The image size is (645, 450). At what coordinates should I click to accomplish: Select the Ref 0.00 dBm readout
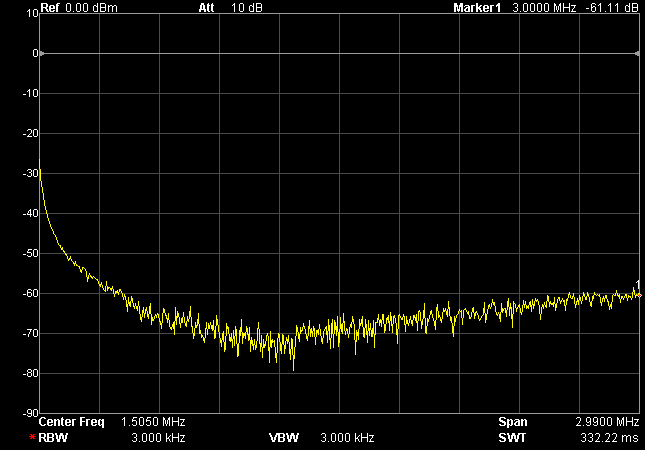click(79, 8)
